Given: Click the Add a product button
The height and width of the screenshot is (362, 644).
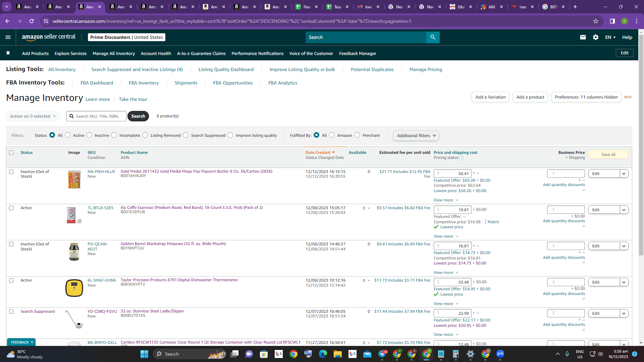Looking at the screenshot, I should click(x=530, y=97).
